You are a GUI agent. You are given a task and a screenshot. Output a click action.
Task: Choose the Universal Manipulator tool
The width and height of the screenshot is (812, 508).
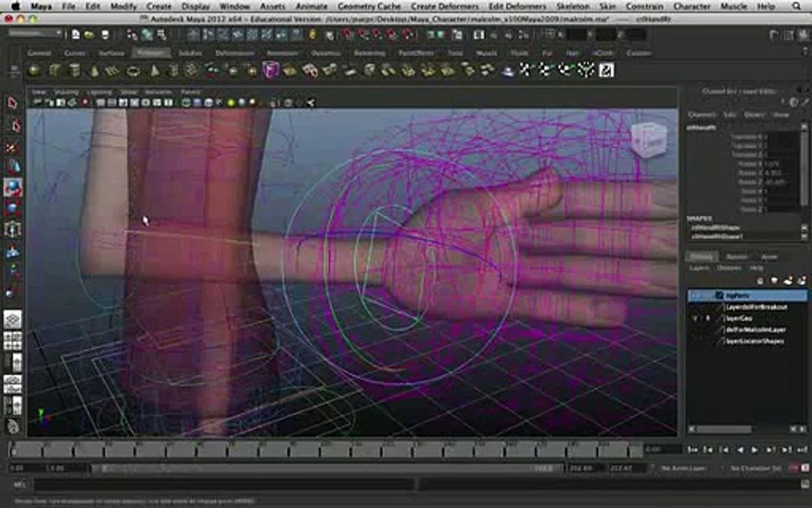pyautogui.click(x=13, y=229)
